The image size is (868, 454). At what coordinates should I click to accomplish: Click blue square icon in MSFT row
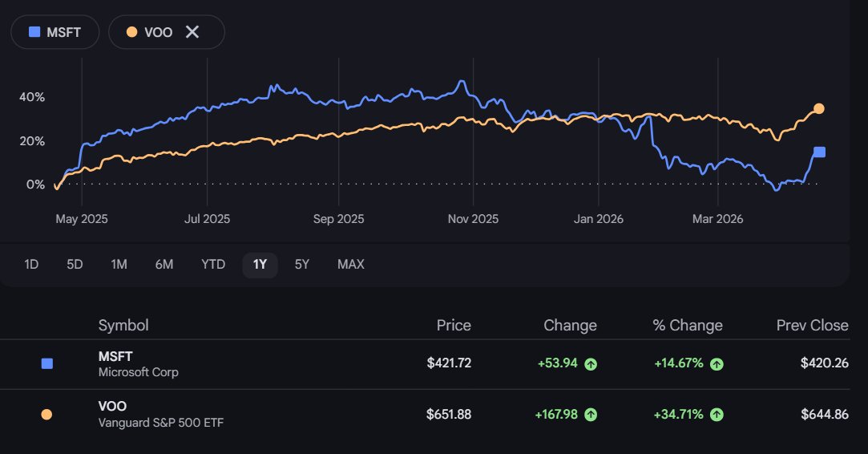coord(47,363)
